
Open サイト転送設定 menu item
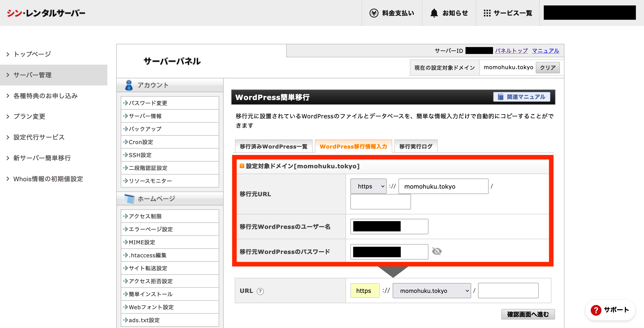(x=170, y=268)
